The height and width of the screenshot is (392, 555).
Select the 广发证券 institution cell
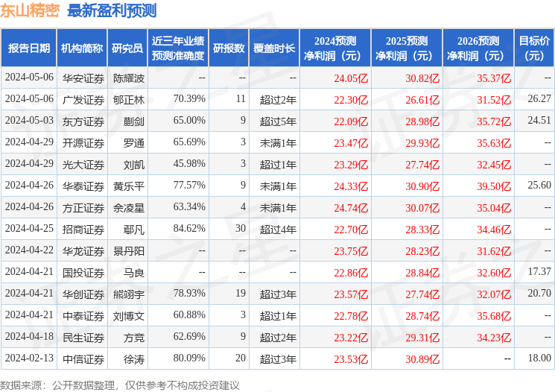[83, 100]
